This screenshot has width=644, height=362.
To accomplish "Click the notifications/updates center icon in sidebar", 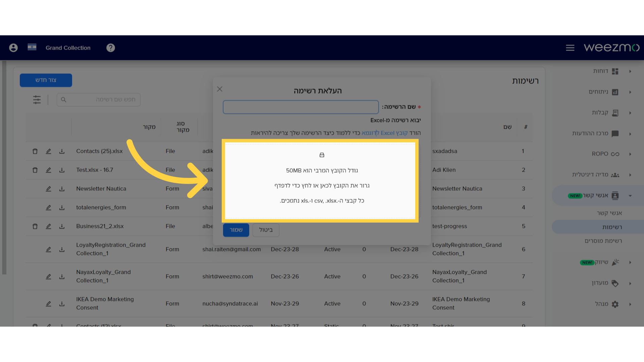I will point(616,133).
